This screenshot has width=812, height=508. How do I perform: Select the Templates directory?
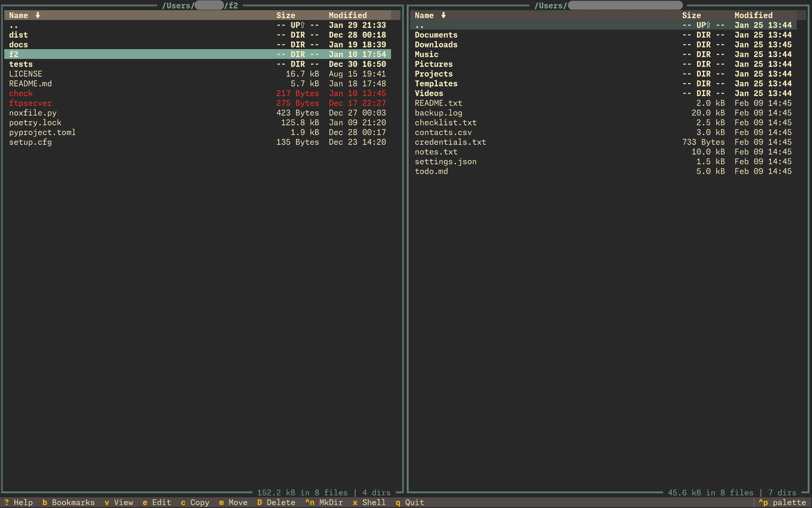[x=604, y=83]
